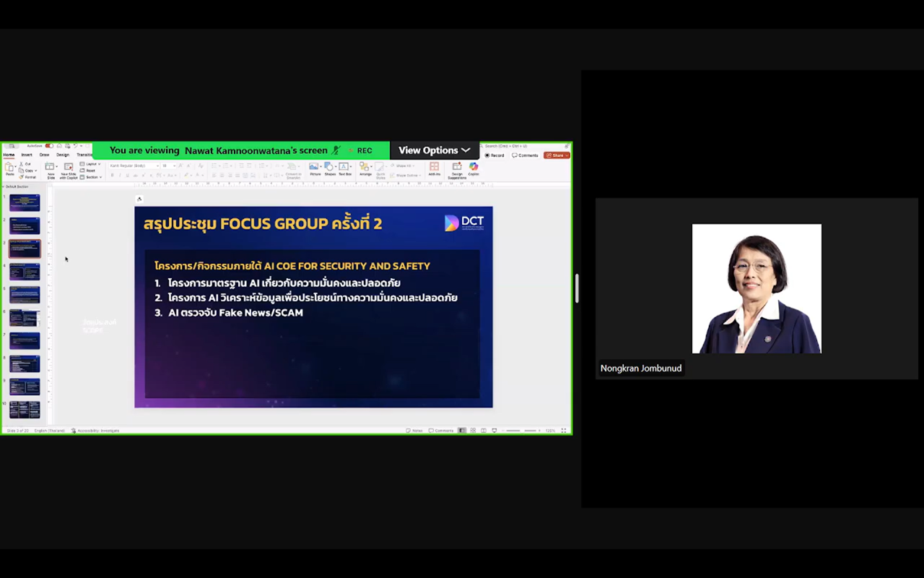Switch to Normal view in status bar
The height and width of the screenshot is (578, 924).
tap(462, 431)
